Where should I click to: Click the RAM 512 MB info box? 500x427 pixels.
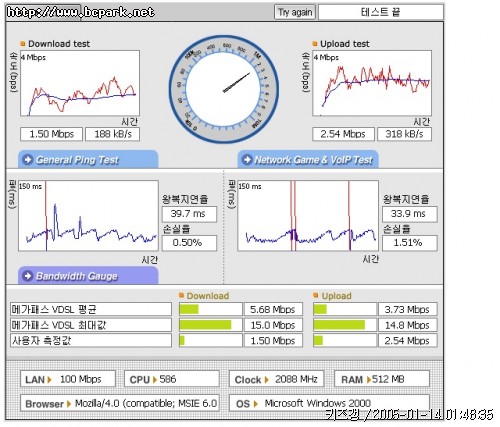tap(382, 379)
